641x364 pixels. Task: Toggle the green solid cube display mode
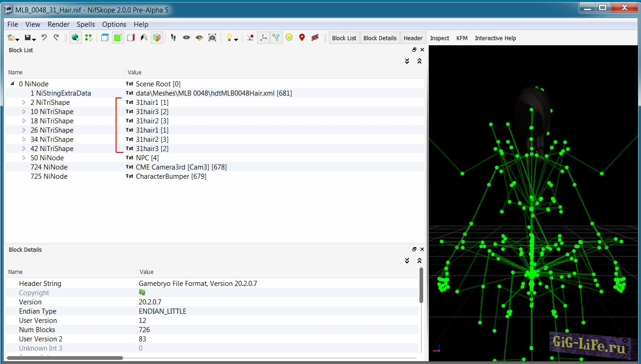118,38
